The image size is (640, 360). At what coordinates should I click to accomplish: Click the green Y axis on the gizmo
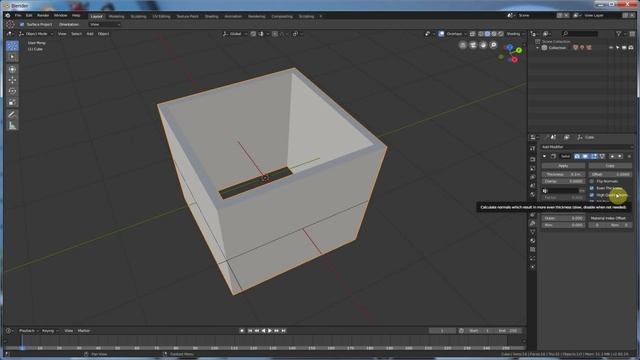click(x=519, y=50)
